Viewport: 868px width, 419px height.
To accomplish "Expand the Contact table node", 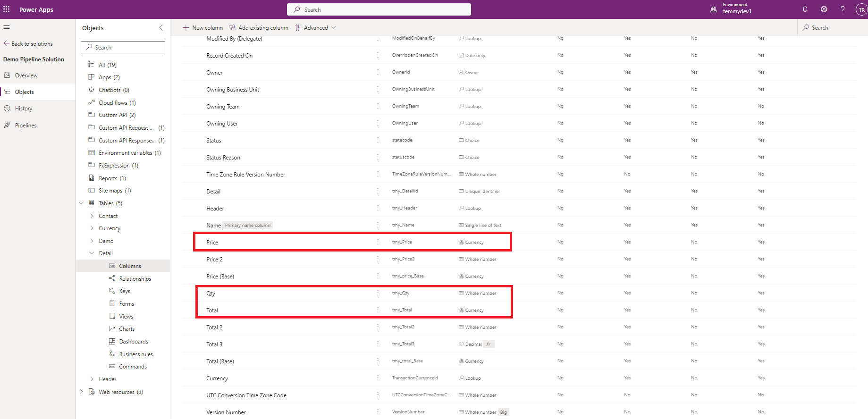I will pyautogui.click(x=92, y=216).
